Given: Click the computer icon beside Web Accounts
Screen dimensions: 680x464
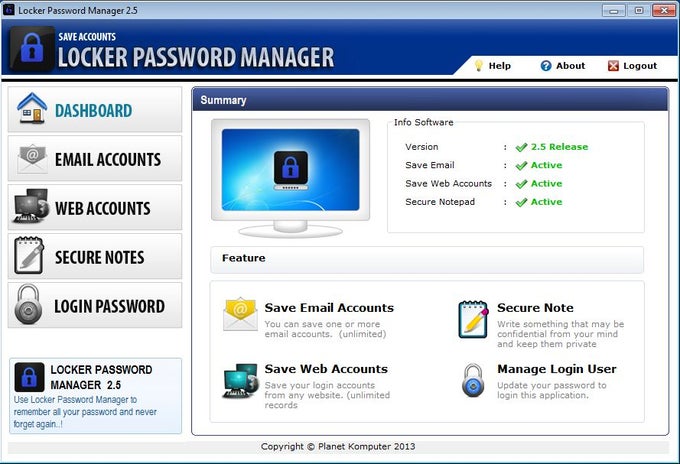Looking at the screenshot, I should pyautogui.click(x=31, y=206).
